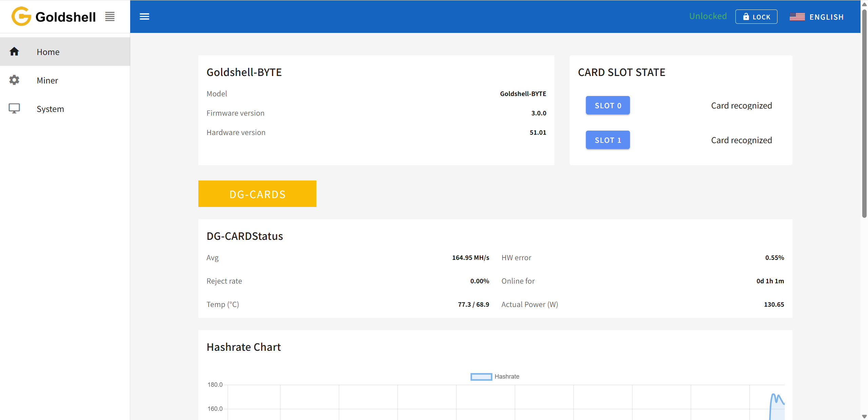Click the DG-CARDStatus heading
Viewport: 868px width, 420px height.
(245, 236)
